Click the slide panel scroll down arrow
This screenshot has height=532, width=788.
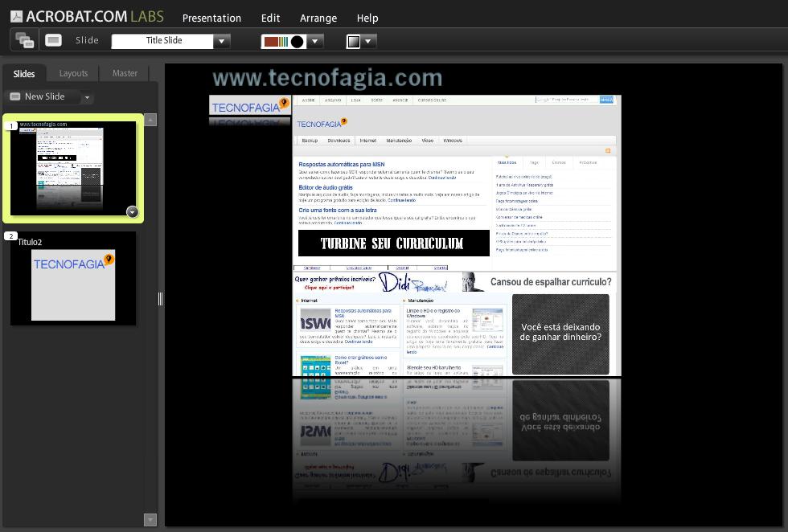click(x=150, y=519)
